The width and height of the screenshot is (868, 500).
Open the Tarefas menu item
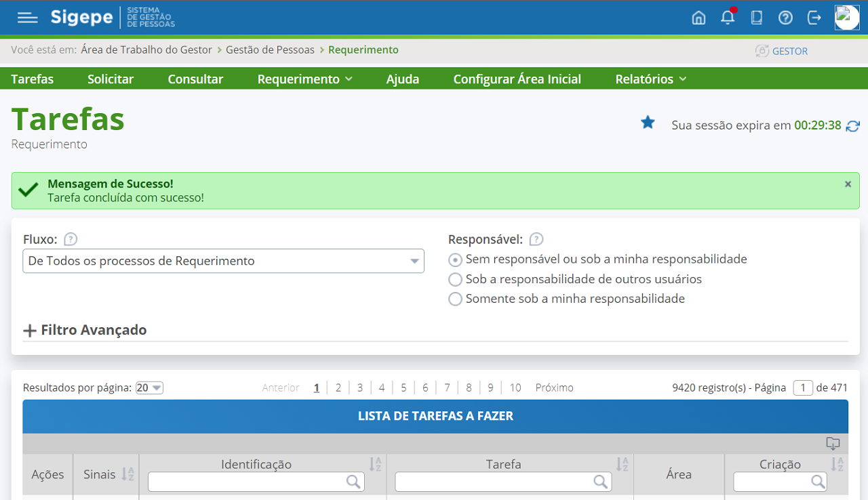pos(33,79)
